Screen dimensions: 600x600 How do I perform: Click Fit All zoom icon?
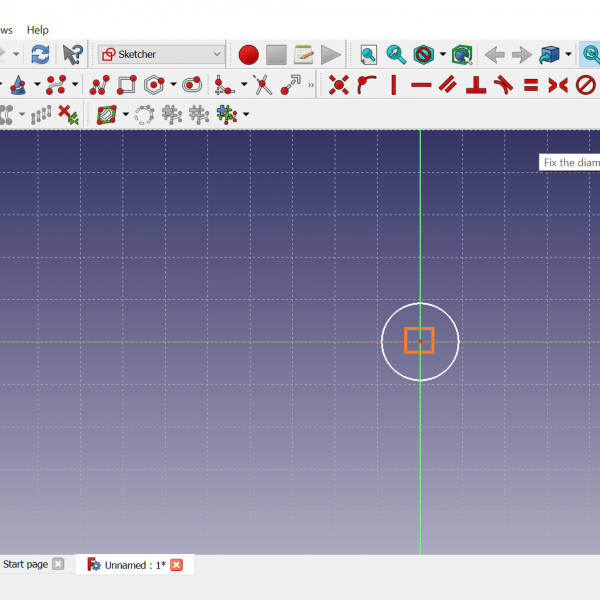(x=369, y=54)
